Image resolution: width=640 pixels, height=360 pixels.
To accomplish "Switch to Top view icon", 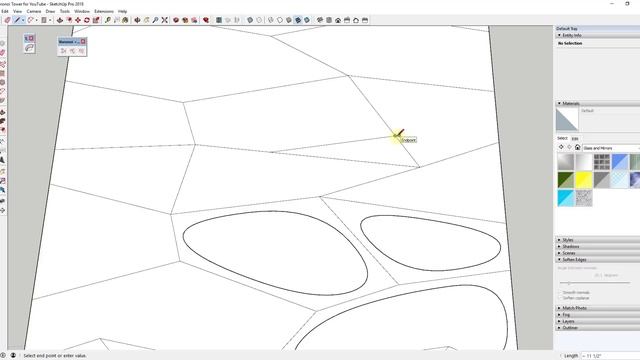I will 329,20.
